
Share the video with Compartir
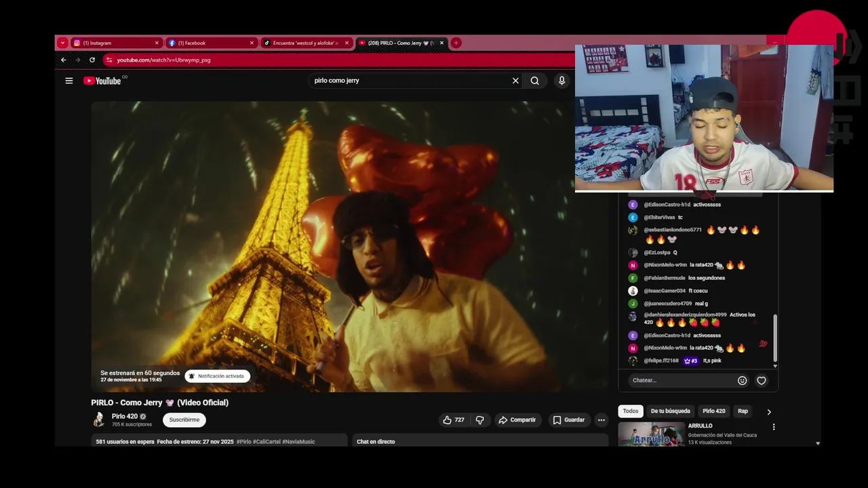517,420
